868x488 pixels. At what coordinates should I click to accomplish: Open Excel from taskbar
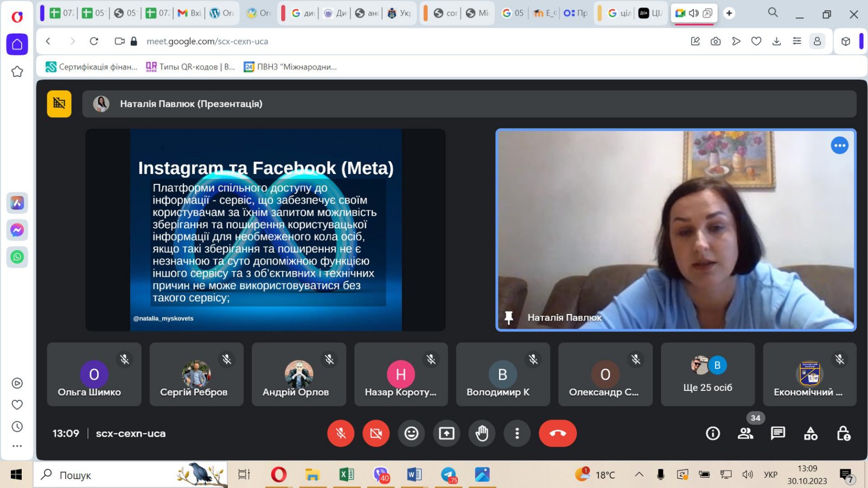click(346, 475)
